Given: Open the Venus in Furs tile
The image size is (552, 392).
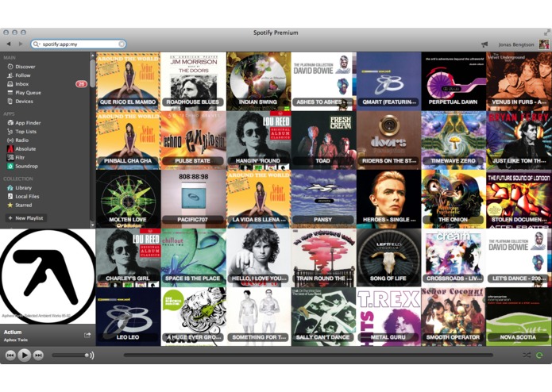Looking at the screenshot, I should (519, 82).
